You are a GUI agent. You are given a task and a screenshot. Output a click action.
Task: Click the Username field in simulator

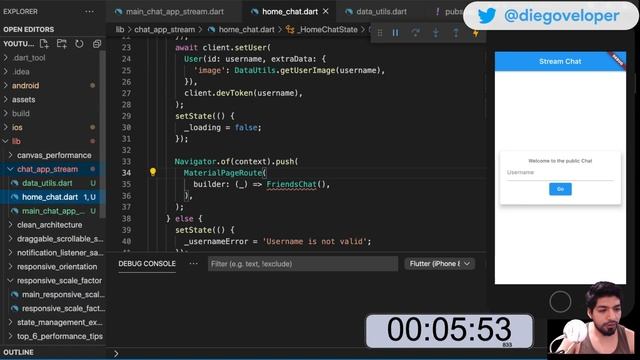560,173
